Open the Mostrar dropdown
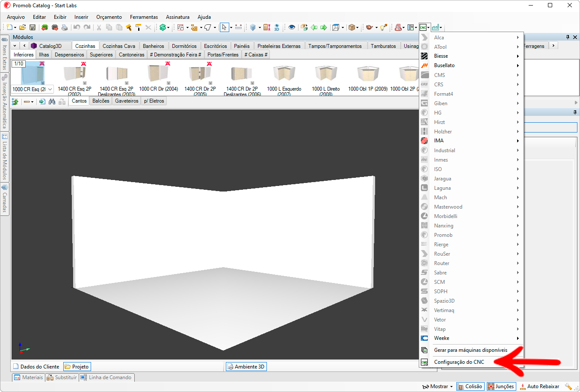Image resolution: width=580 pixels, height=392 pixels. pos(437,386)
